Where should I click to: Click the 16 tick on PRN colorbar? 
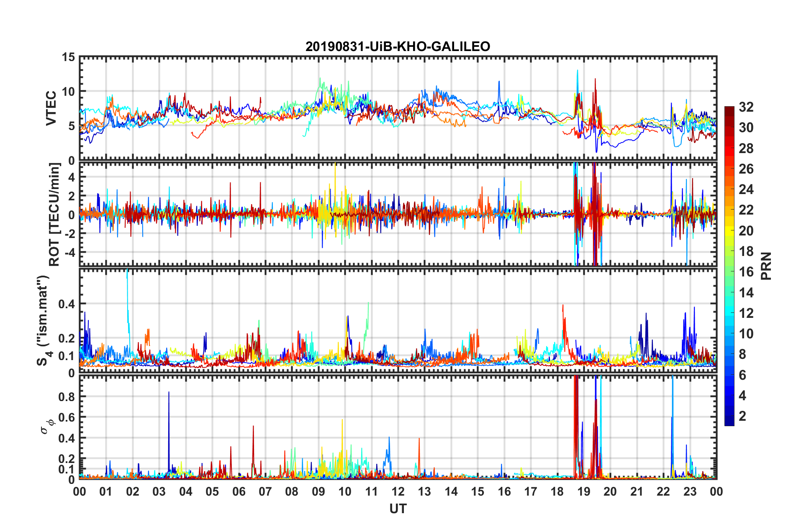click(x=746, y=272)
